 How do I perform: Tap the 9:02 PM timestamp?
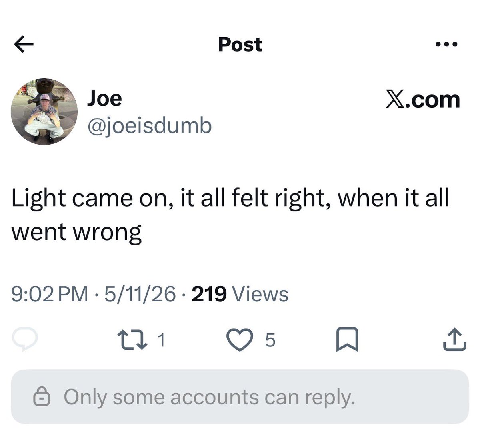(x=50, y=294)
